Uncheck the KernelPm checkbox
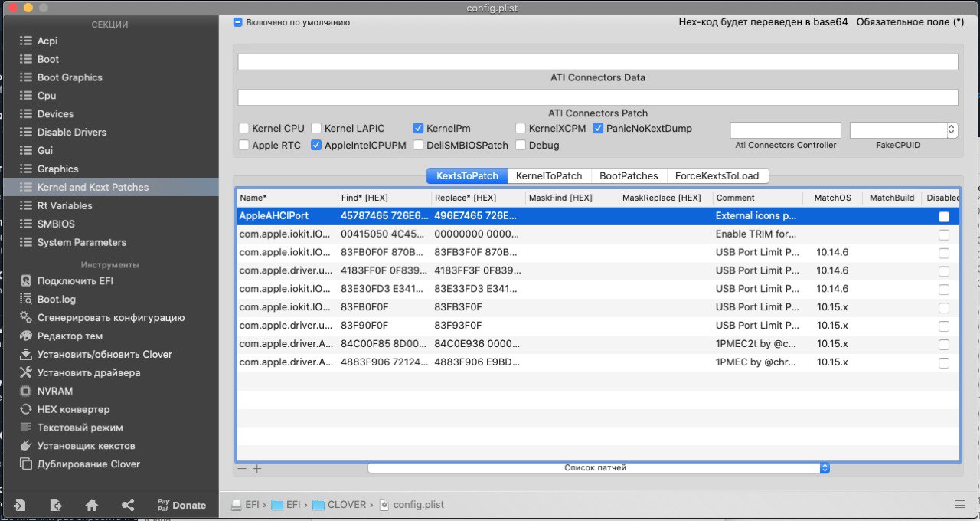 418,129
